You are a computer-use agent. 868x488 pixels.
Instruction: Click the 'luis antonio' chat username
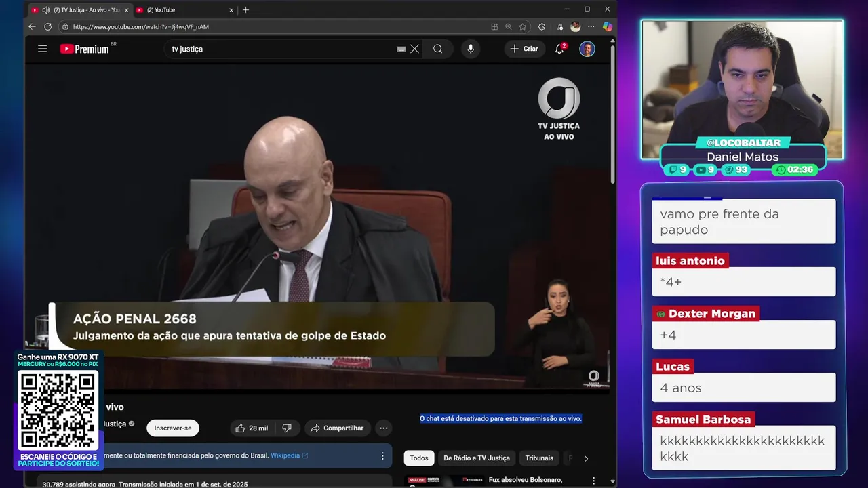pos(690,260)
